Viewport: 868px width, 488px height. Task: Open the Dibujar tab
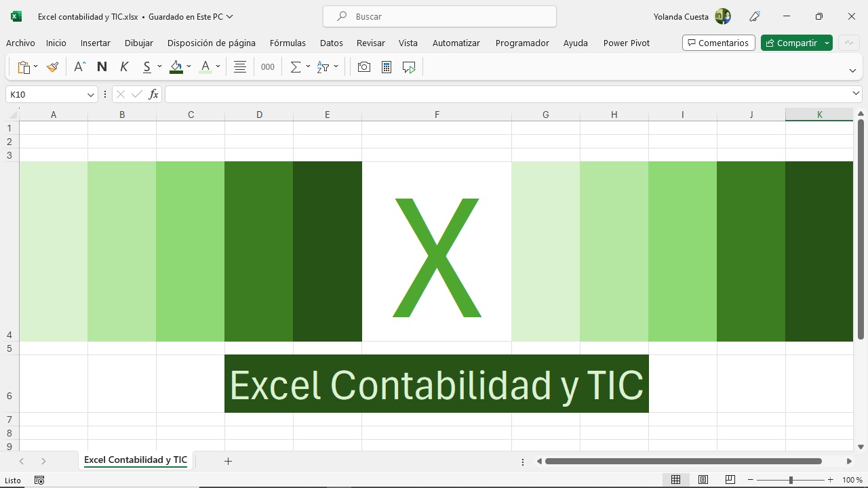pos(139,43)
